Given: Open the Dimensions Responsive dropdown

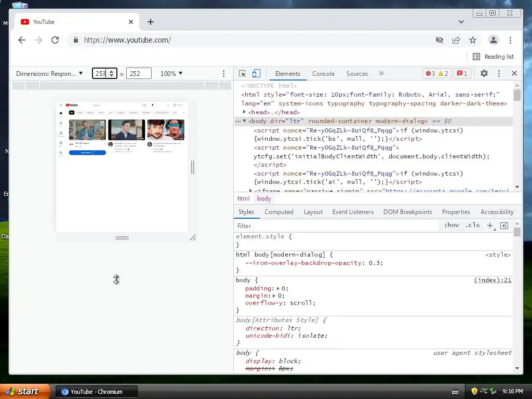Looking at the screenshot, I should [x=49, y=74].
